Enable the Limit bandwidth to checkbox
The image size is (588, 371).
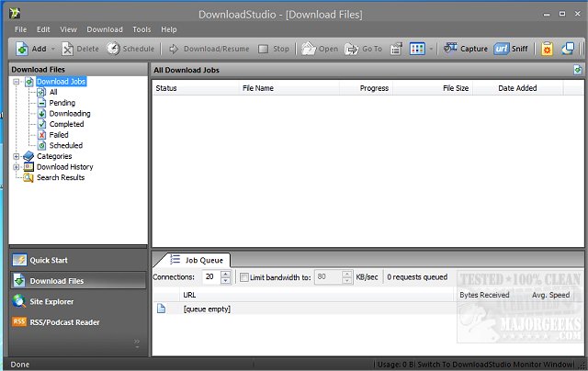[x=244, y=277]
